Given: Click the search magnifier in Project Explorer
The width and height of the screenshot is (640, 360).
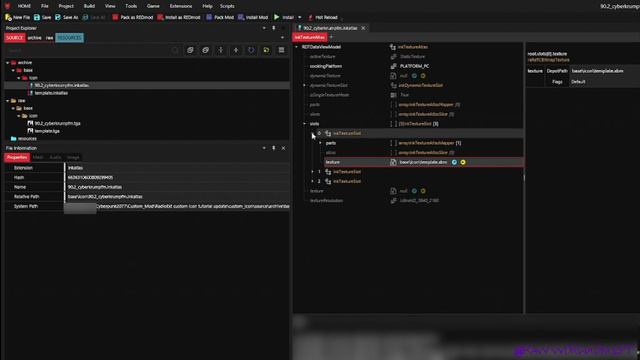Looking at the screenshot, I should click(x=175, y=50).
